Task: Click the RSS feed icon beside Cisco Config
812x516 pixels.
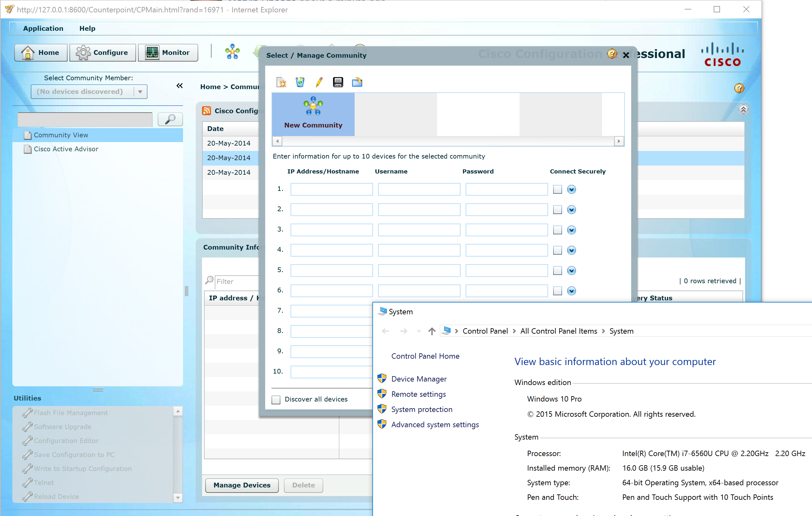Action: [206, 111]
